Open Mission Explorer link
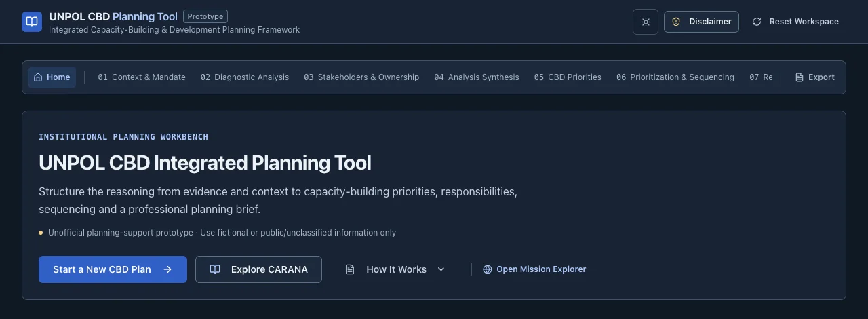Screen dimensions: 868x319 534,269
